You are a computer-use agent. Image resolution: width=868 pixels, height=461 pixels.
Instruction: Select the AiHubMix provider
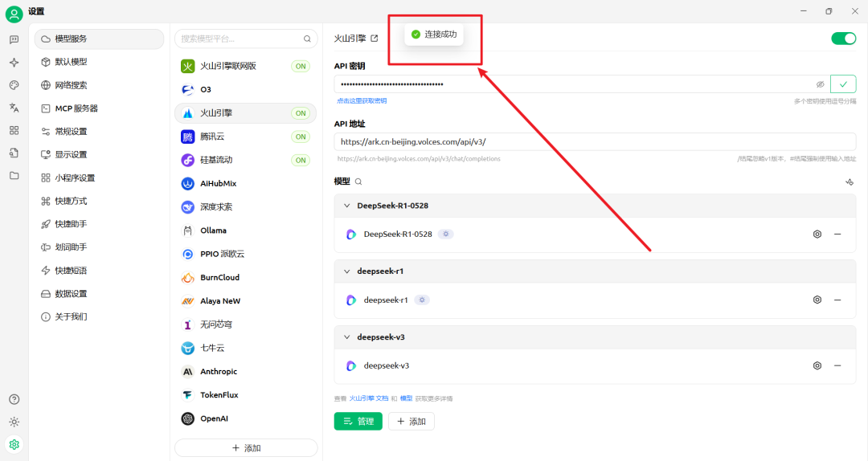click(245, 183)
